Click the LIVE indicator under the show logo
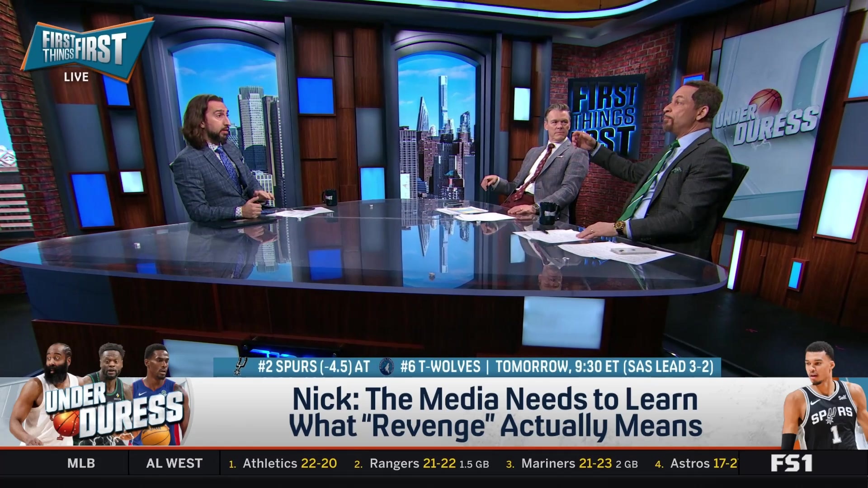The height and width of the screenshot is (488, 868). point(76,77)
